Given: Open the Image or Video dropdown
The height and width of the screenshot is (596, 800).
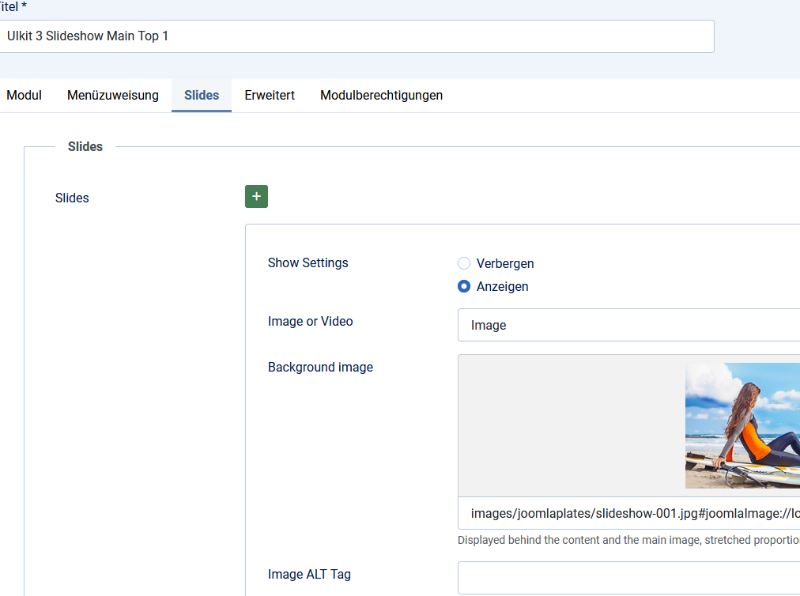Looking at the screenshot, I should tap(628, 325).
